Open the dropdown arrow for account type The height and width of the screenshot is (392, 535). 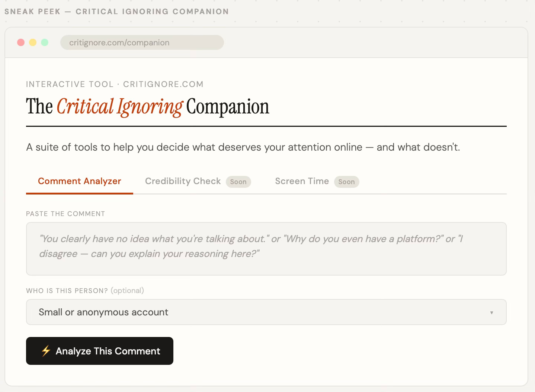(491, 312)
